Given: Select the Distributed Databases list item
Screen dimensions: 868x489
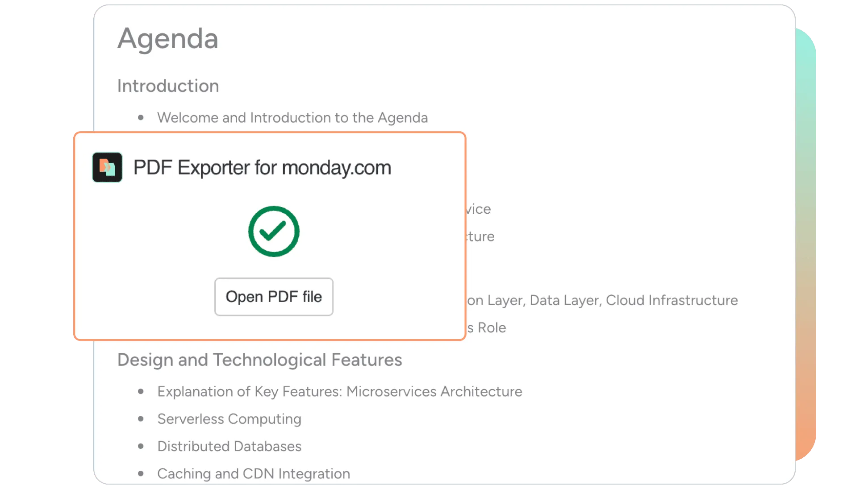Looking at the screenshot, I should (229, 446).
